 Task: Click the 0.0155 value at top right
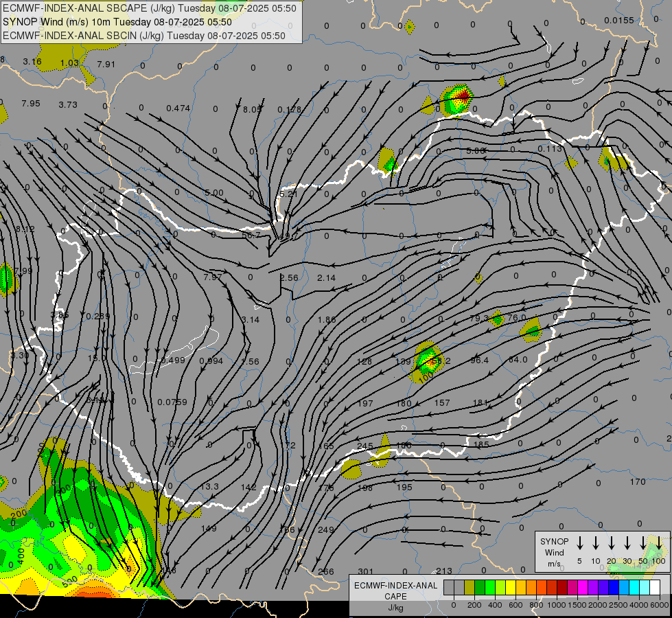click(x=619, y=20)
